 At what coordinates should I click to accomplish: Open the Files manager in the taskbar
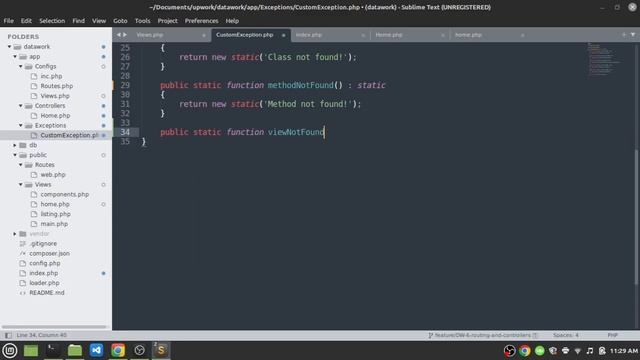click(75, 350)
